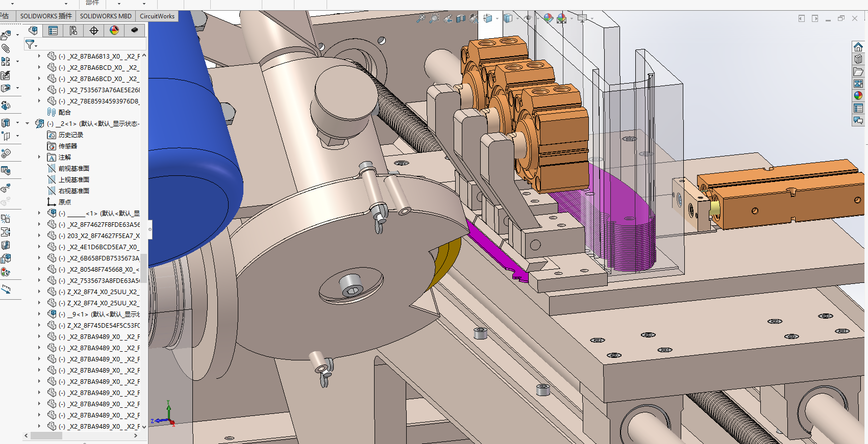Click Dynamic Annotation Views icon
The width and height of the screenshot is (868, 444).
tap(474, 18)
